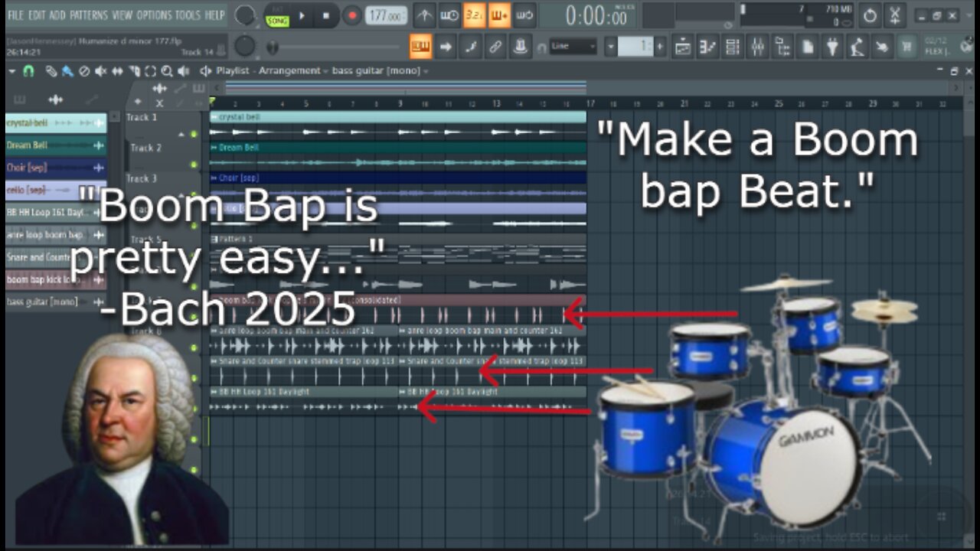Select the bass guitar [mono] picker clip
The height and width of the screenshot is (551, 980).
tap(56, 302)
